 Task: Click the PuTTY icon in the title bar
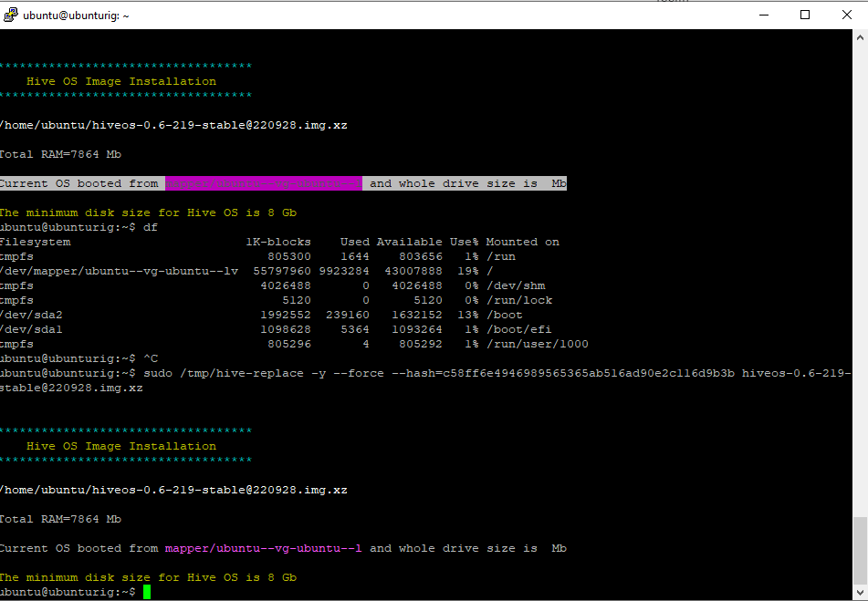(10, 15)
